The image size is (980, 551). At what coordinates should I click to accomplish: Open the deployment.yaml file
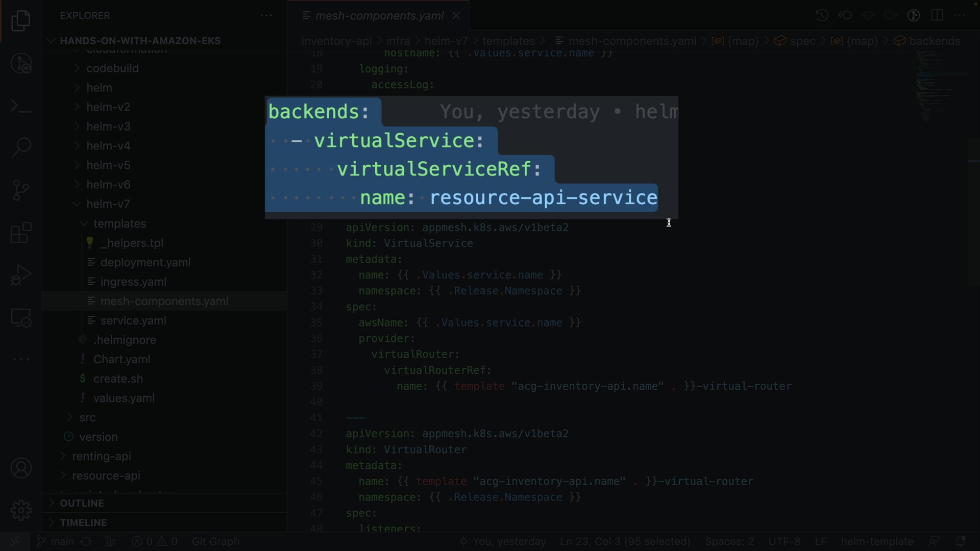point(145,262)
